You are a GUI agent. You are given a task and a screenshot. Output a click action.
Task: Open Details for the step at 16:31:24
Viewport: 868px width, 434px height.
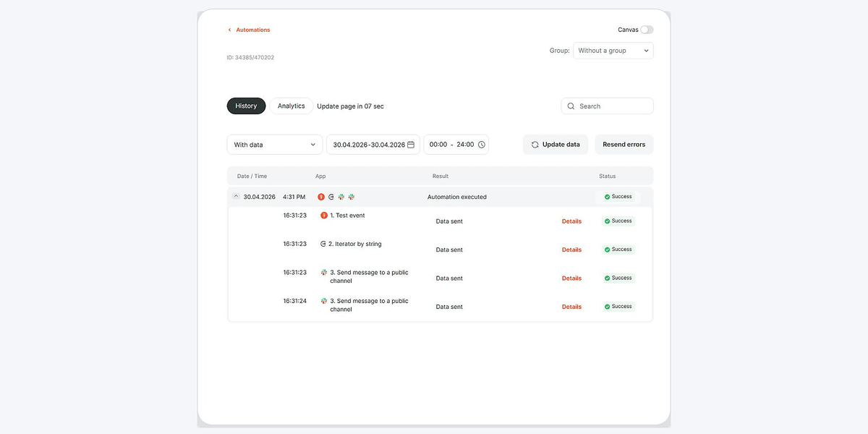point(571,307)
